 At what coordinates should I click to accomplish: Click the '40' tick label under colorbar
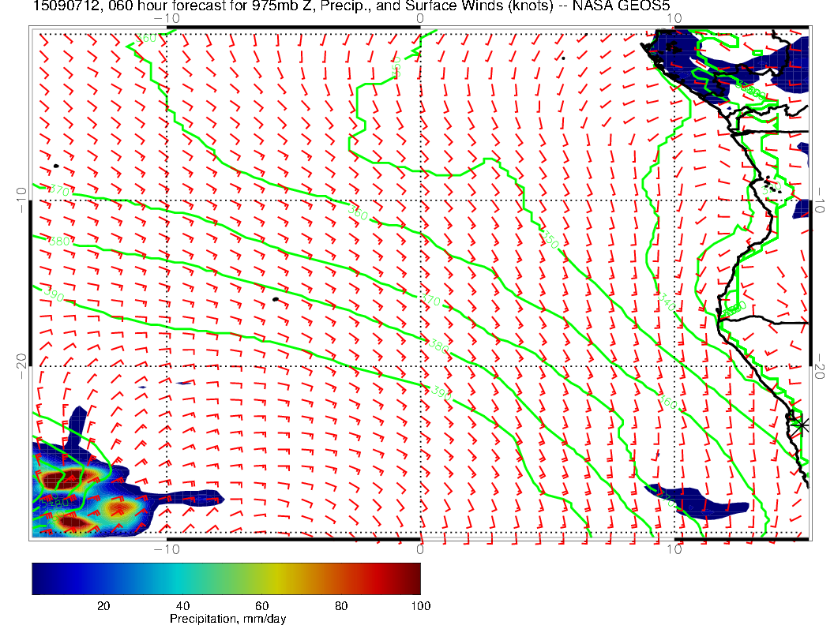pyautogui.click(x=183, y=606)
